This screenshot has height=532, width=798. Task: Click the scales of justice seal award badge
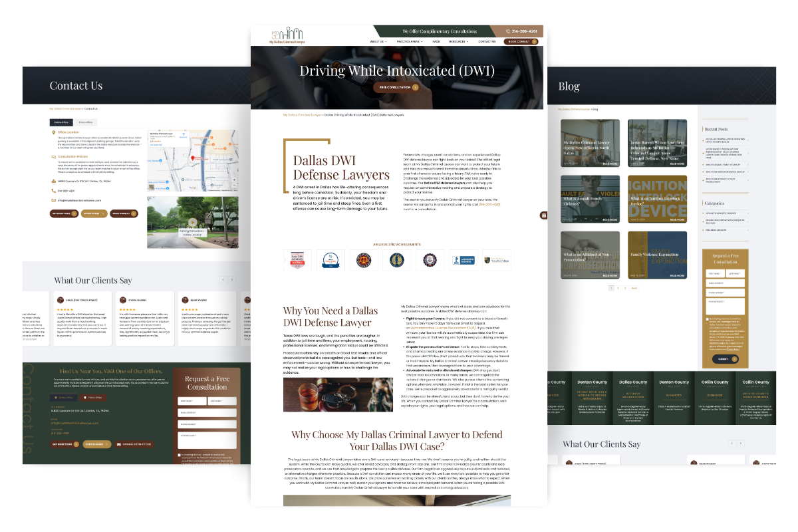(363, 260)
